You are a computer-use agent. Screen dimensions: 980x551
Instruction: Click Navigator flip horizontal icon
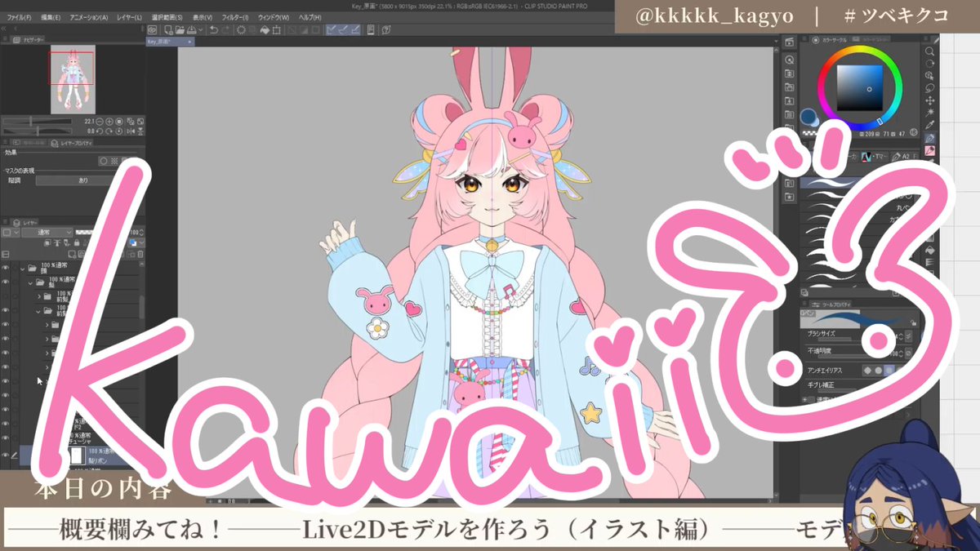pos(131,131)
